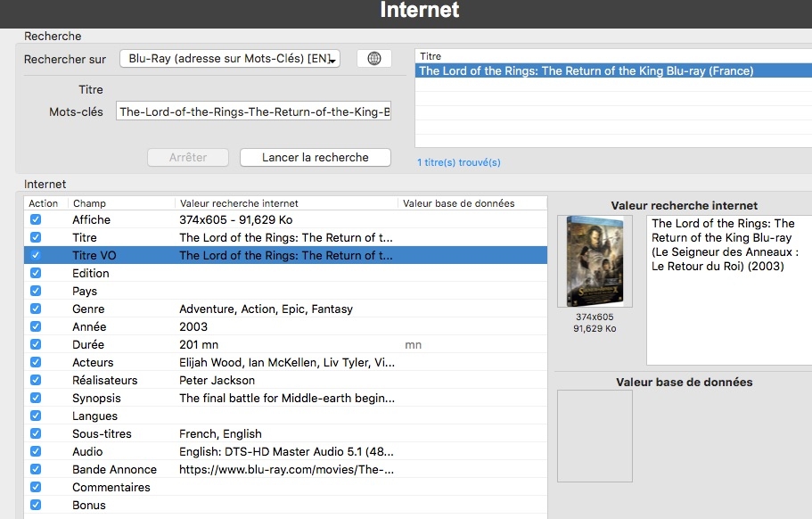812x519 pixels.
Task: Click the globe web browser icon
Action: point(374,59)
